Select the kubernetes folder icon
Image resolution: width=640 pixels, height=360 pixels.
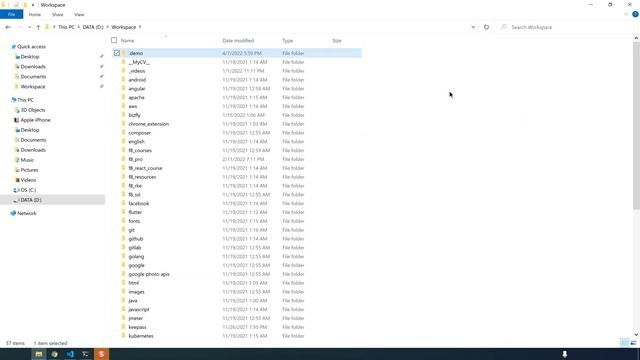(x=124, y=336)
